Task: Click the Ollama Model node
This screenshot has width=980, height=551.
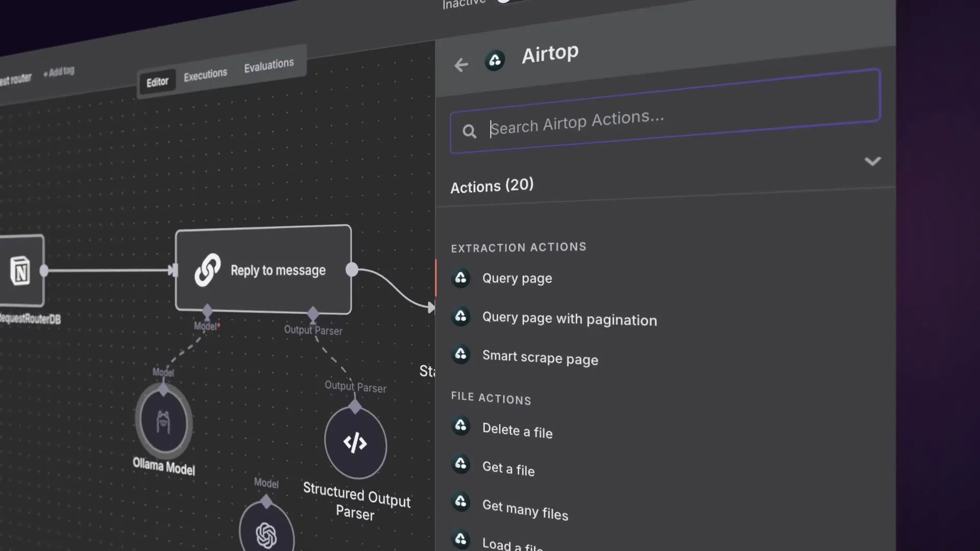Action: tap(163, 420)
